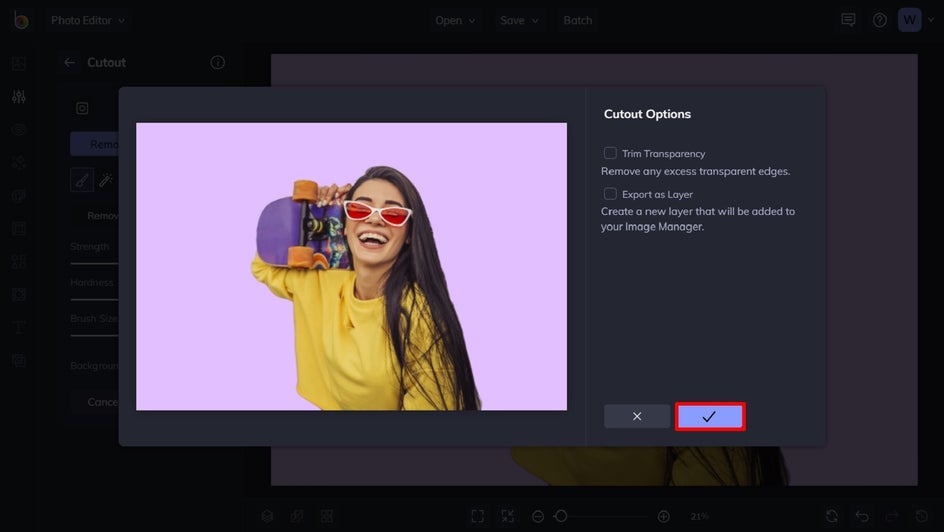Open the Frames sidebar icon

point(19,229)
